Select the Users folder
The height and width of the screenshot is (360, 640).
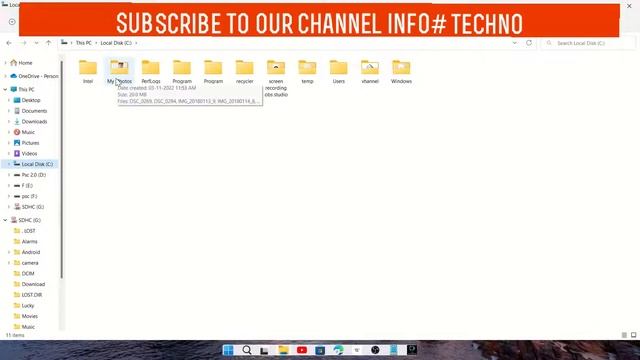coord(338,72)
